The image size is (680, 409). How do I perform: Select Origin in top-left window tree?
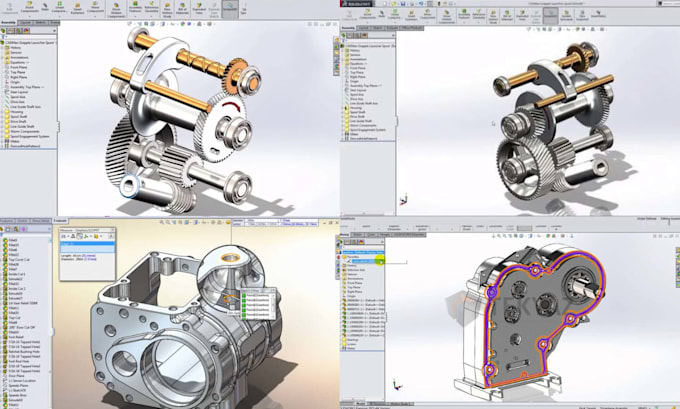point(15,82)
